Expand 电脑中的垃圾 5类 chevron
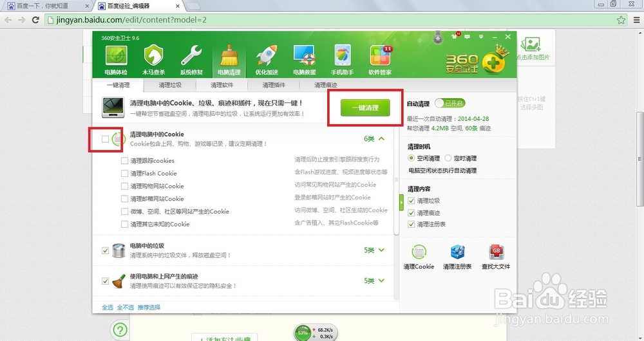This screenshot has width=644, height=341. pos(381,250)
